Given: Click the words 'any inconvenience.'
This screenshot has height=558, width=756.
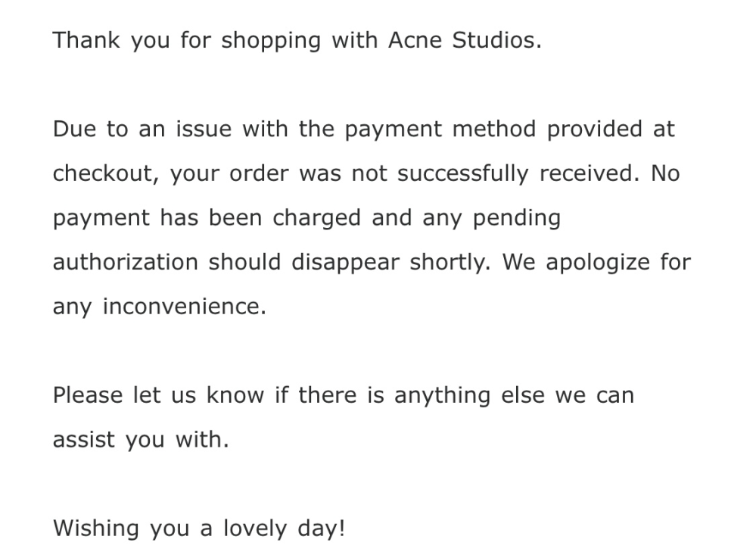Looking at the screenshot, I should pos(160,307).
